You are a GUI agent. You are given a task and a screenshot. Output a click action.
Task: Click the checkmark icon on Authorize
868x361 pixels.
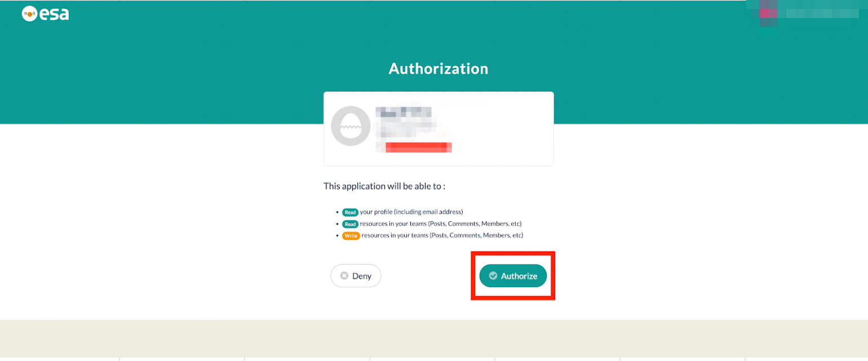point(493,276)
